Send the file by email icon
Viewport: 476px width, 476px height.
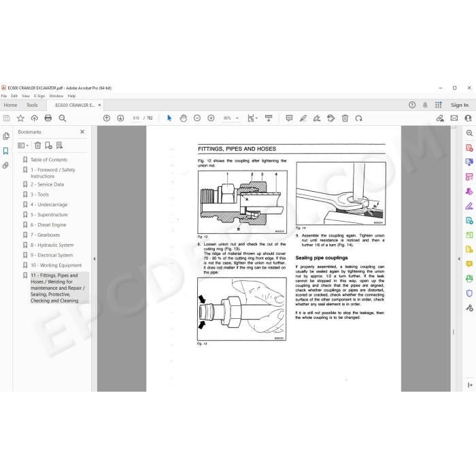[454, 118]
